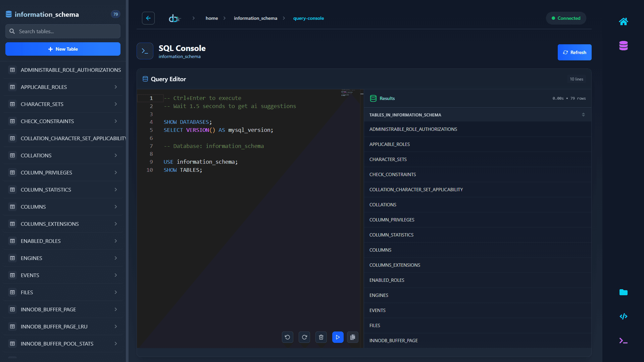Open ADMINISTRABLE_ROLE_AUTHORIZATIONS in sidebar
Screen dimensions: 644x362
(64, 70)
